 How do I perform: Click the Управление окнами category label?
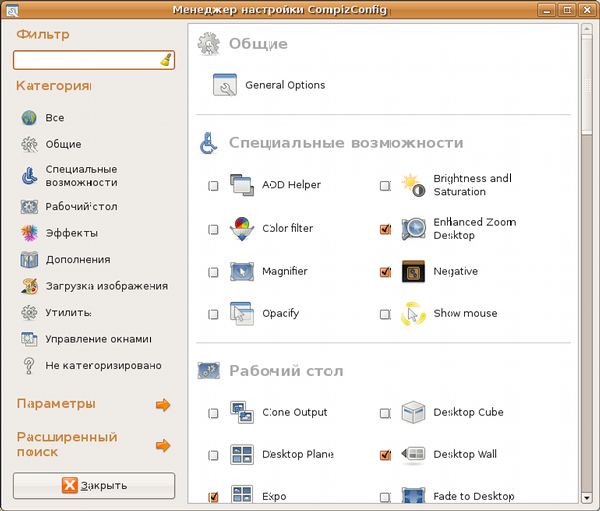click(x=98, y=339)
